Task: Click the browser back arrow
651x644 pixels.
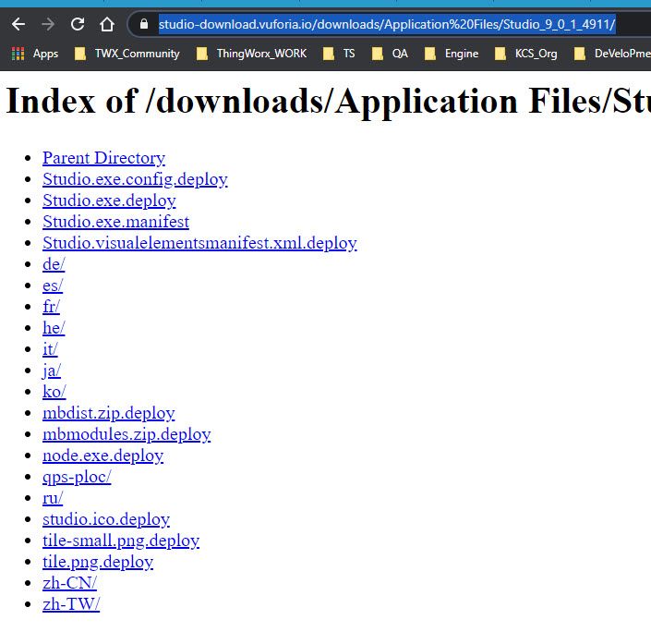Action: point(18,25)
